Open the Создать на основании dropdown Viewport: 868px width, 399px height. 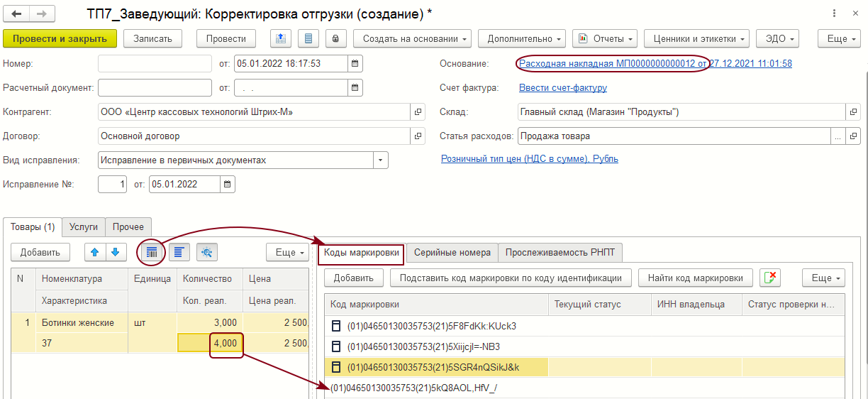click(411, 38)
